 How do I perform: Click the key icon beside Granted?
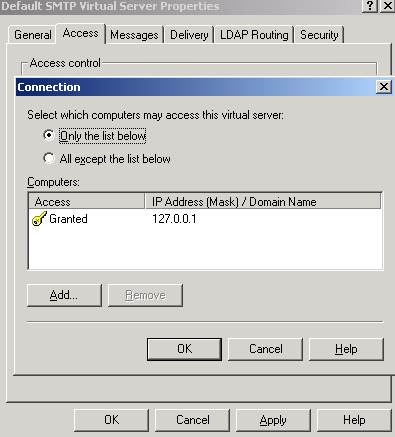click(39, 219)
